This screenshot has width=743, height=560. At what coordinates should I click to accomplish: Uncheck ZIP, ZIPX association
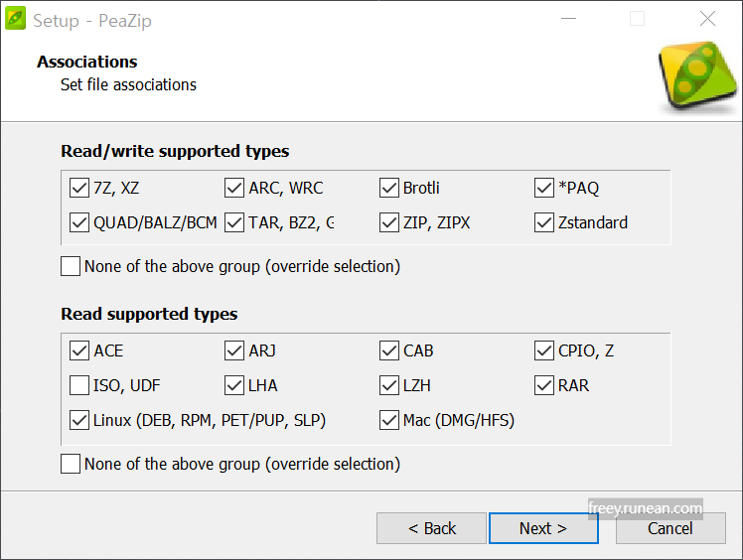tap(389, 222)
